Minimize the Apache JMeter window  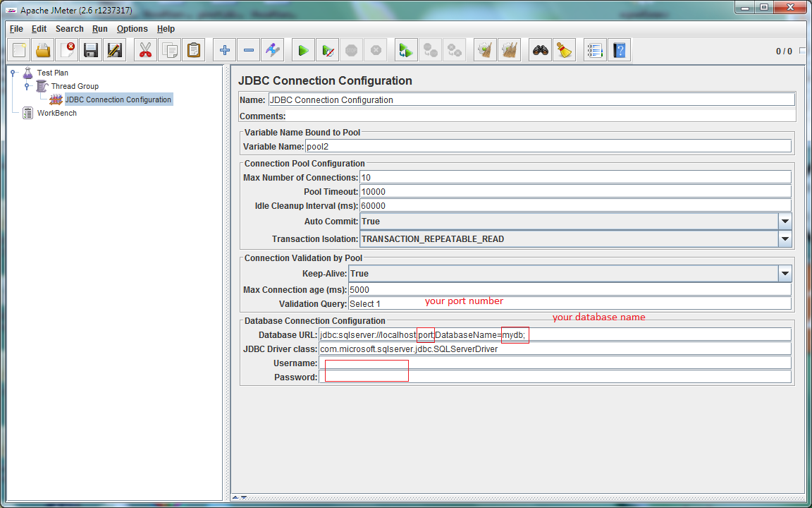745,7
